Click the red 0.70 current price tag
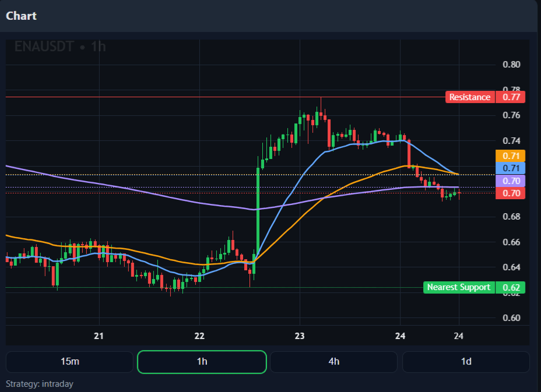Viewport: 541px width, 392px height. coord(511,193)
